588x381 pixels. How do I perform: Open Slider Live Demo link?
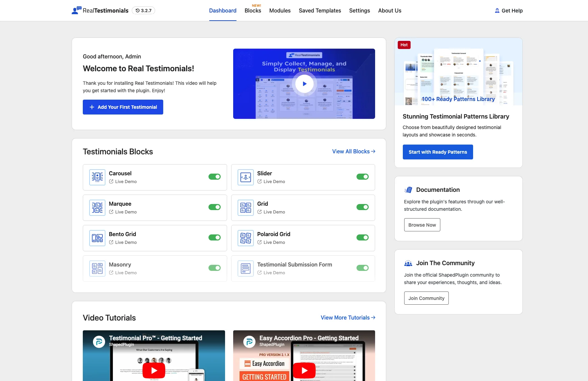pos(271,181)
